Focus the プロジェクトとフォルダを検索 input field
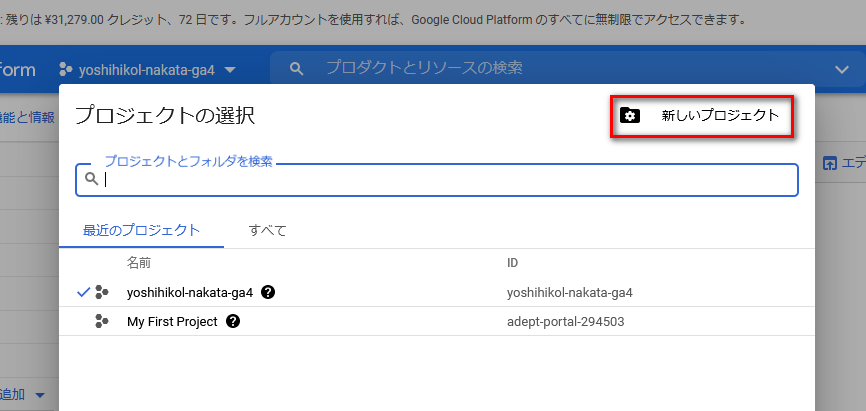The height and width of the screenshot is (411, 866). point(437,180)
